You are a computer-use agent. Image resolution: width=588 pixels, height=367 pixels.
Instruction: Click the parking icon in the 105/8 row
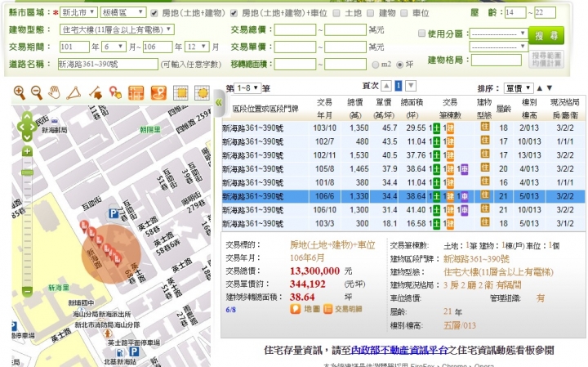[x=464, y=169]
